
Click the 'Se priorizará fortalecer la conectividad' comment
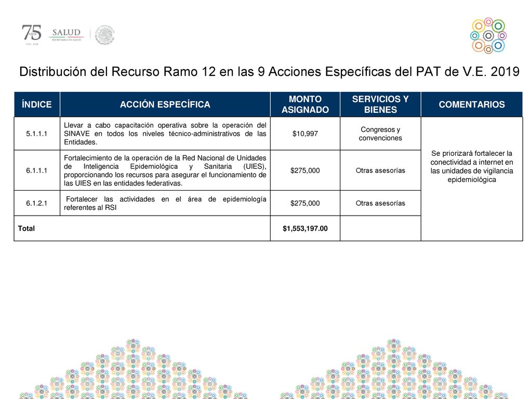pos(472,166)
